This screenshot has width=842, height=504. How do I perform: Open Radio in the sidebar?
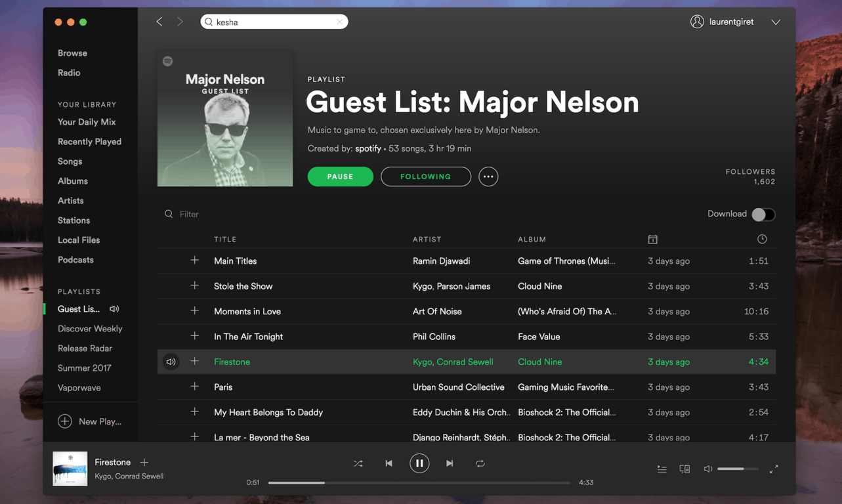click(x=69, y=73)
